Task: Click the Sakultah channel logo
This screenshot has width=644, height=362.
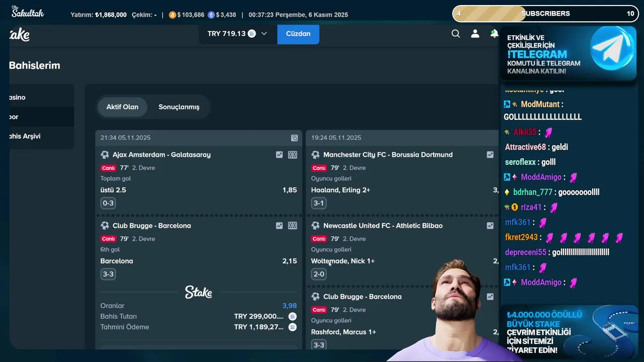Action: tap(28, 11)
